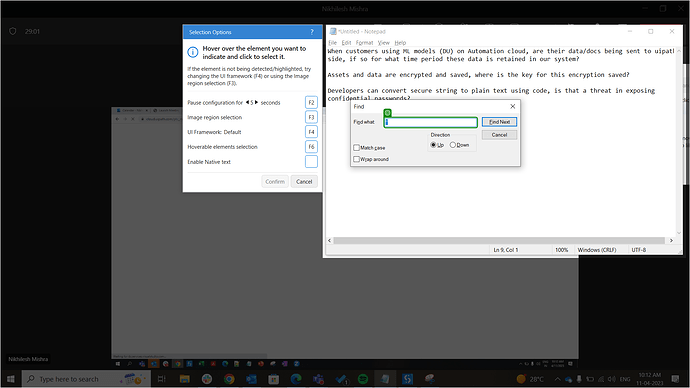Click the ENG language indicator
Screen dimensions: 690x388
point(625,379)
